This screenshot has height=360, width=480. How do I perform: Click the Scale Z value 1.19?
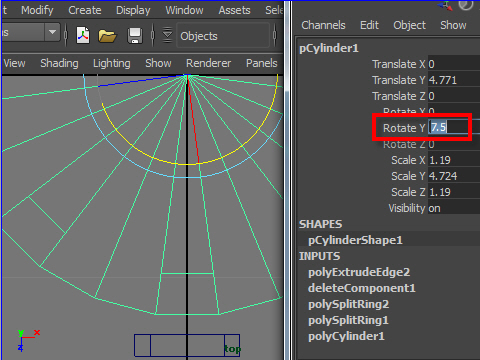[454, 192]
